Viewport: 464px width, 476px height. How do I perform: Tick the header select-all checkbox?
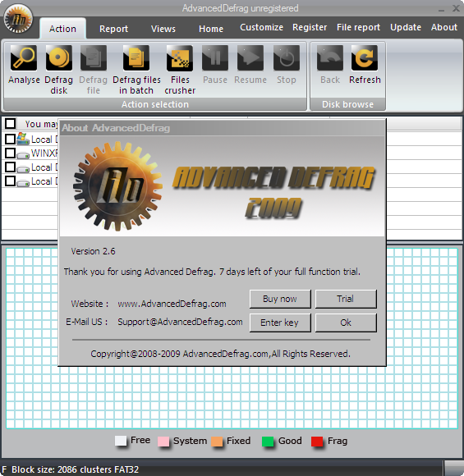[11, 124]
